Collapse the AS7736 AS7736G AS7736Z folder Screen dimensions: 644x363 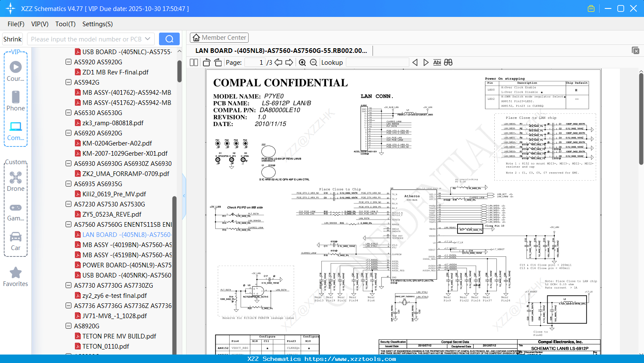[x=69, y=305]
